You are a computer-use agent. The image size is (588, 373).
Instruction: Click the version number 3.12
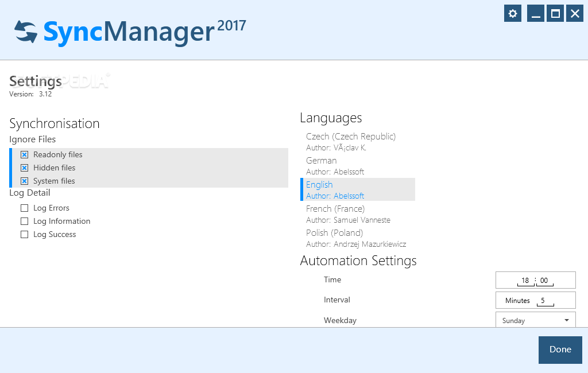click(45, 94)
